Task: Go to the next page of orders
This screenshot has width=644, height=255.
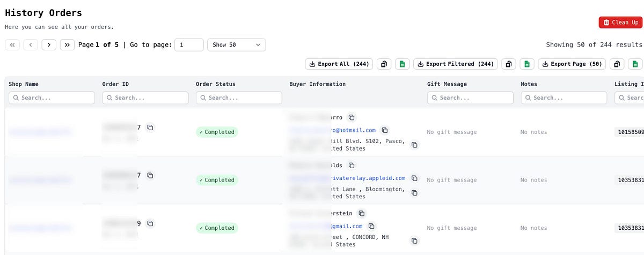Action: (49, 45)
